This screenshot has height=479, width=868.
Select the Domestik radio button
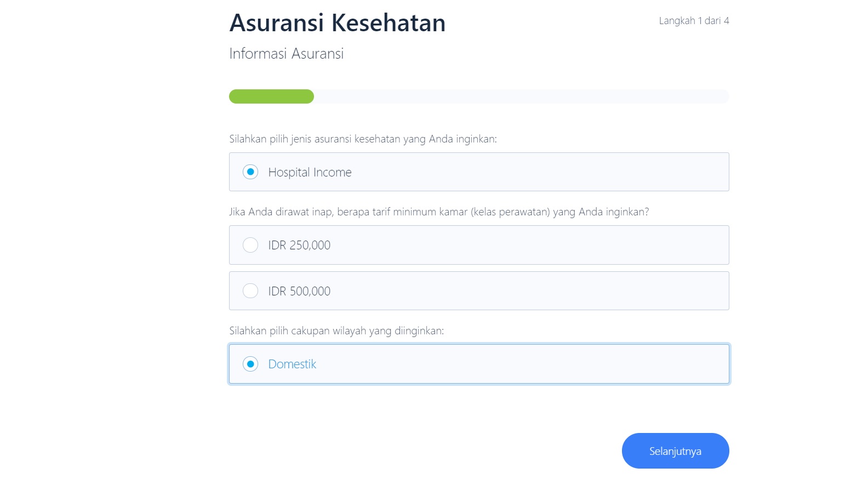pos(250,364)
